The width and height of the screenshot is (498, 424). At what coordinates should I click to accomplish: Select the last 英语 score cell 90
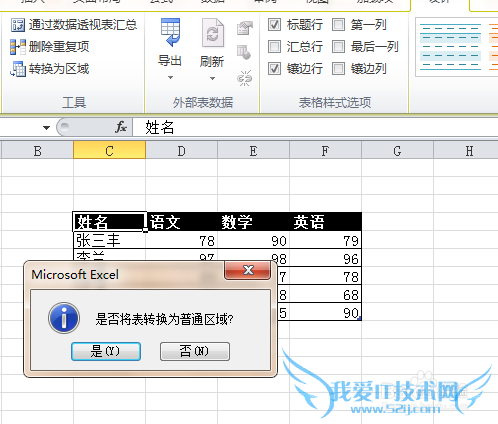[326, 312]
